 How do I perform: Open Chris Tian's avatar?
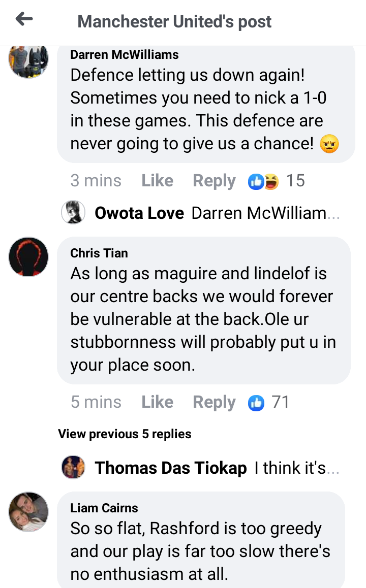click(x=28, y=257)
